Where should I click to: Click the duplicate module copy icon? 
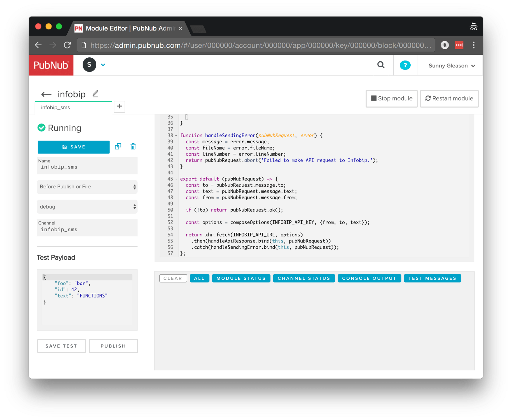coord(118,146)
